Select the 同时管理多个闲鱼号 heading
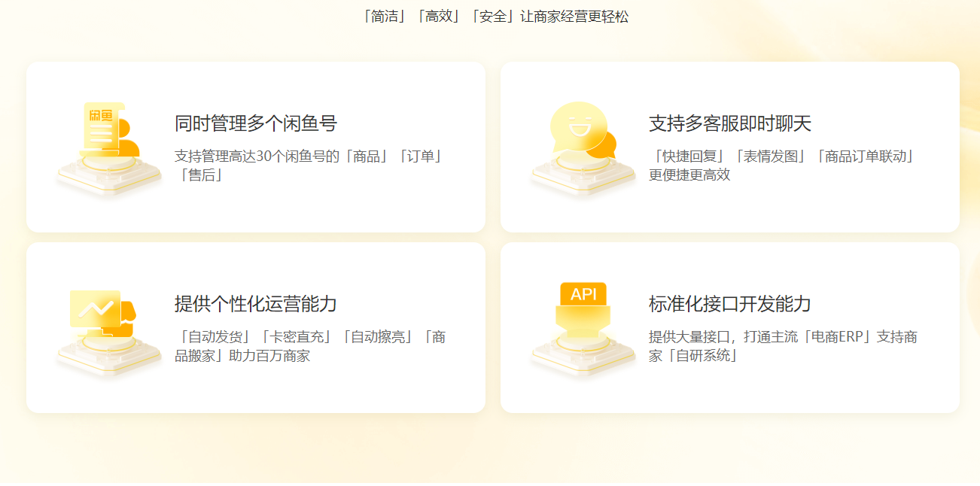The width and height of the screenshot is (980, 486). pyautogui.click(x=256, y=123)
